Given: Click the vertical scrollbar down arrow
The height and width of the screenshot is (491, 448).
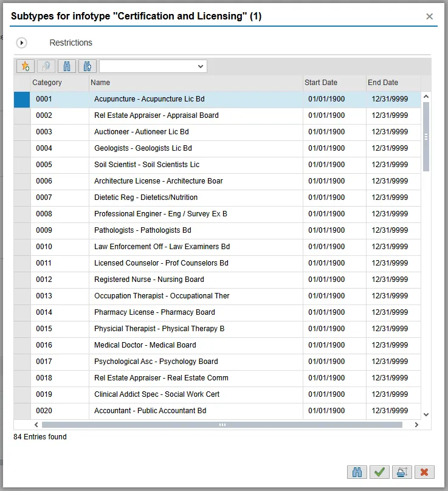Looking at the screenshot, I should pyautogui.click(x=426, y=414).
